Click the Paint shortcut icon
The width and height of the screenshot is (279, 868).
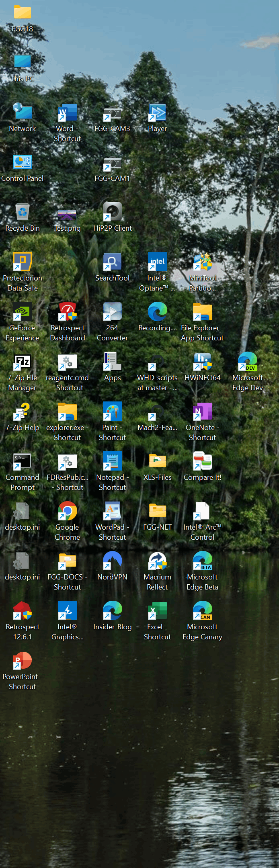pyautogui.click(x=113, y=411)
